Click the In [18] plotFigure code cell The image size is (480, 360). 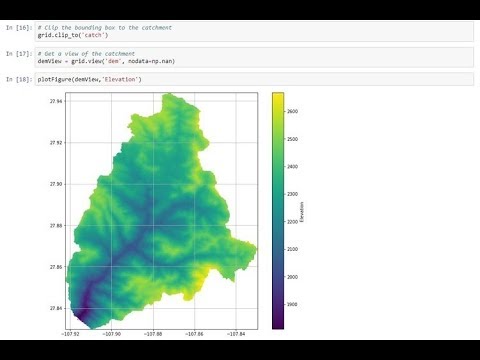pos(254,79)
